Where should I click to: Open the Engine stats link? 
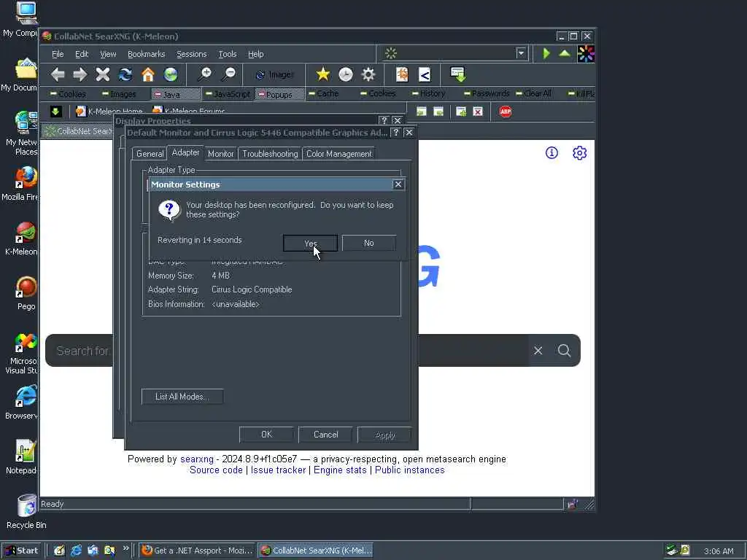(x=340, y=470)
